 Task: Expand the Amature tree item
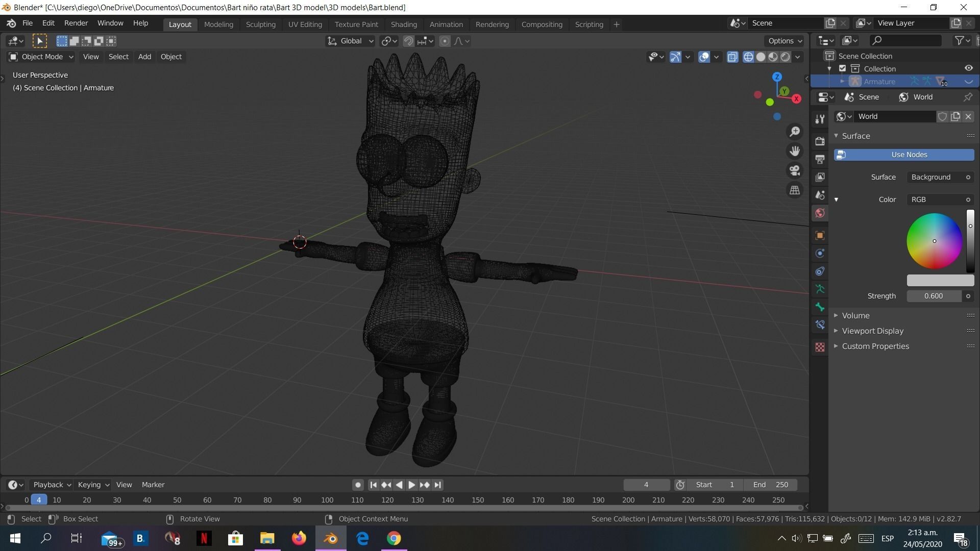[x=842, y=82]
